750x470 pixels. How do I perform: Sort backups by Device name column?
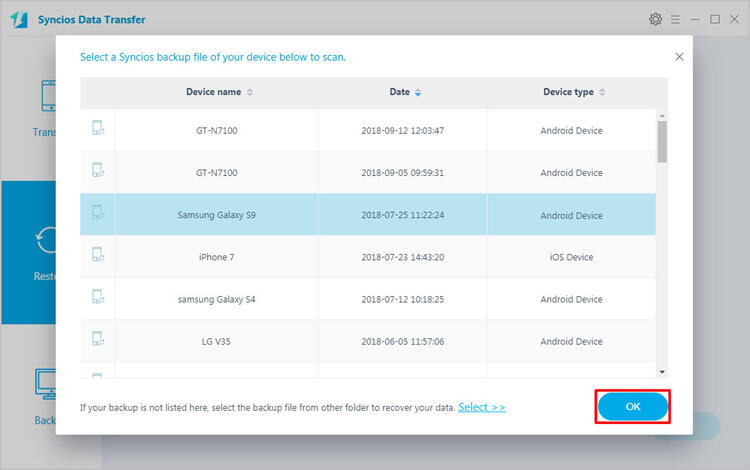pyautogui.click(x=219, y=92)
